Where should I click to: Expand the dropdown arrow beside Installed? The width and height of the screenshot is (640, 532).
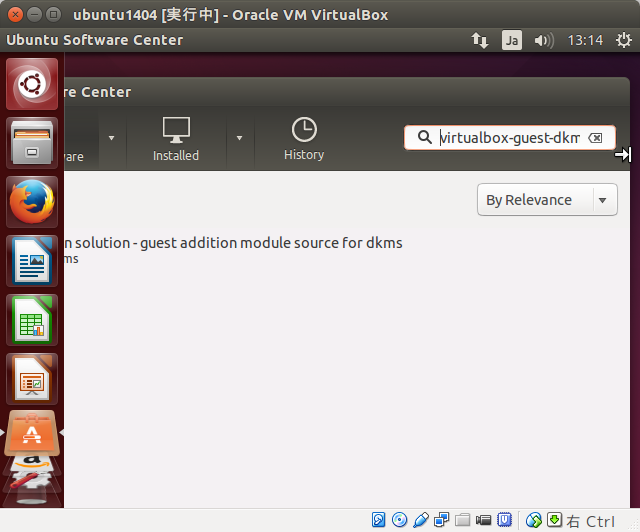pos(240,138)
